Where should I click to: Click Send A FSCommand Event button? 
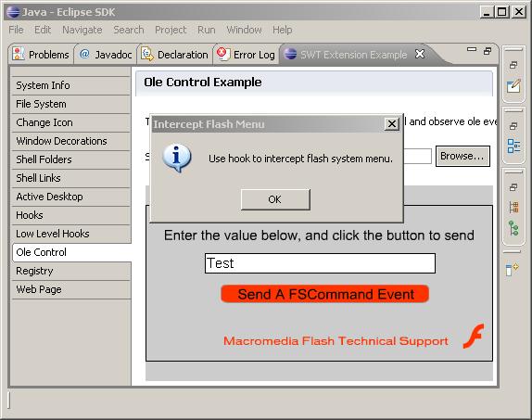pos(324,294)
